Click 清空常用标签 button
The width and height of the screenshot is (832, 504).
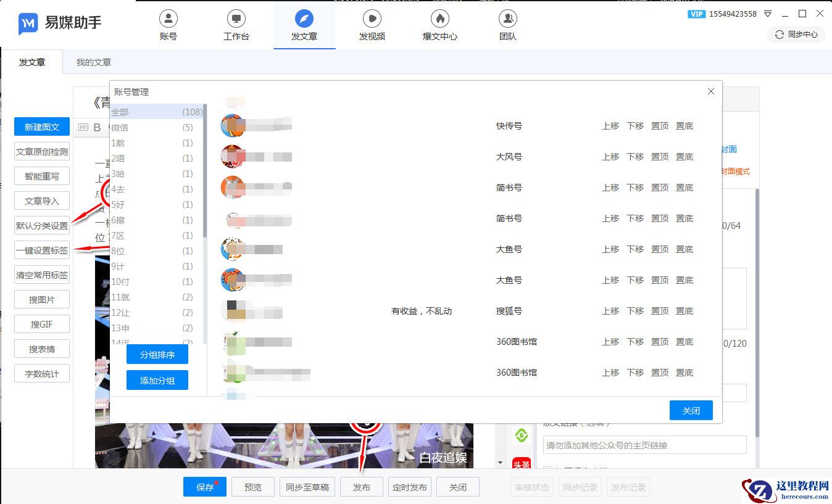click(x=42, y=275)
